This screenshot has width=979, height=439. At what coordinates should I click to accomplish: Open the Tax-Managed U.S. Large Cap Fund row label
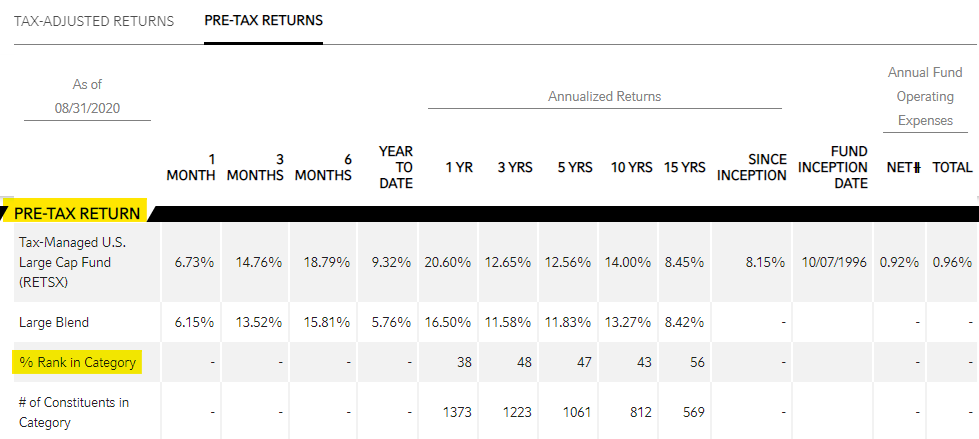point(72,262)
